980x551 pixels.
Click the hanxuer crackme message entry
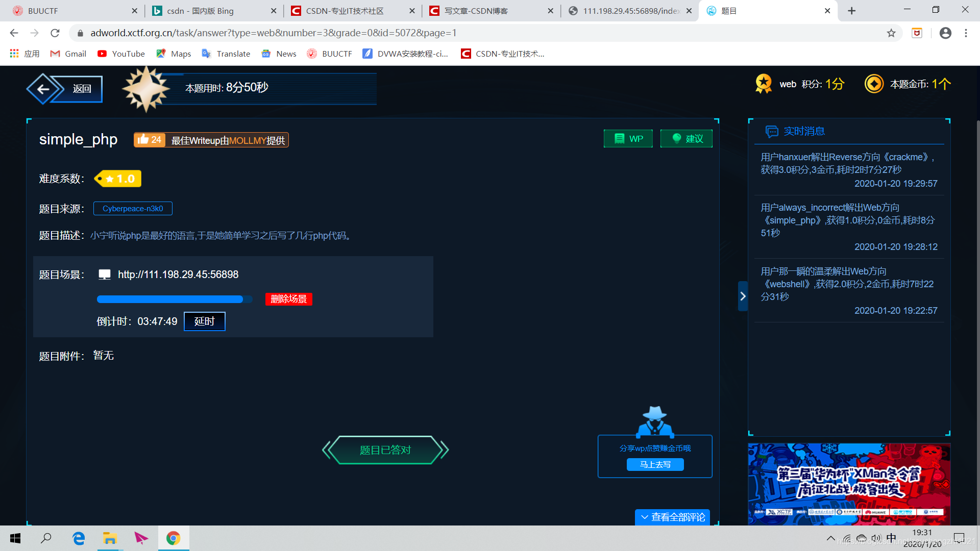(x=849, y=170)
